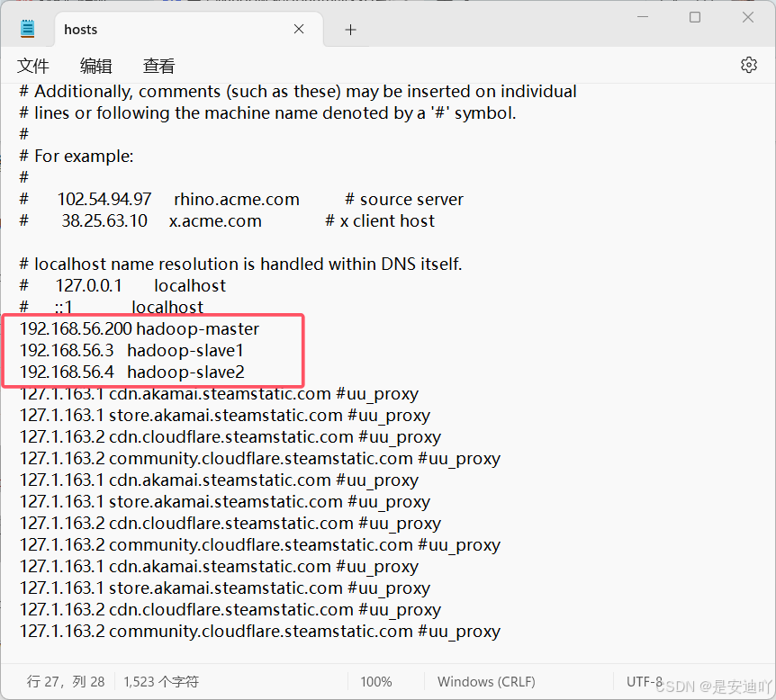Click the hadoop-slave1 line

tap(131, 351)
